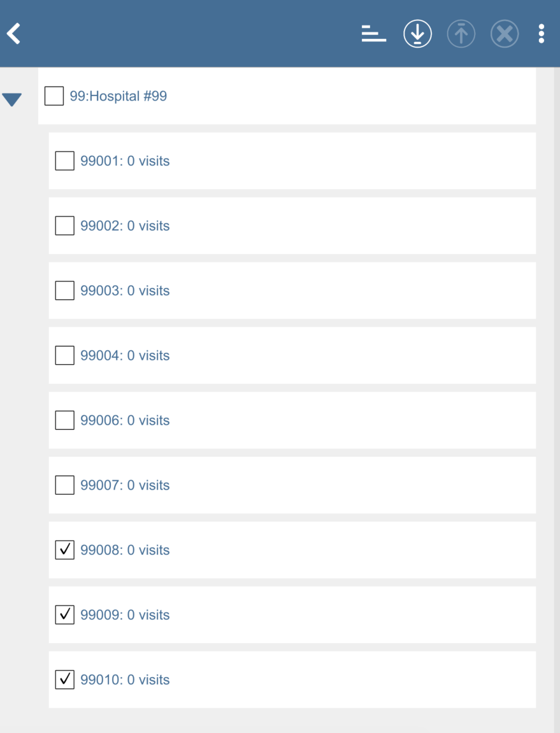Open the 99006: 0 visits row
The width and height of the screenshot is (560, 733).
tap(125, 420)
